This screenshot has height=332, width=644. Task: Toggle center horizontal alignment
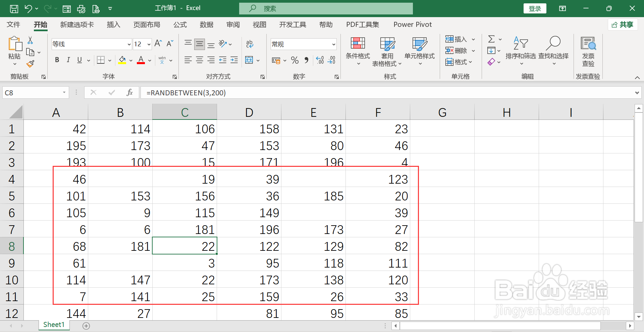click(x=200, y=60)
